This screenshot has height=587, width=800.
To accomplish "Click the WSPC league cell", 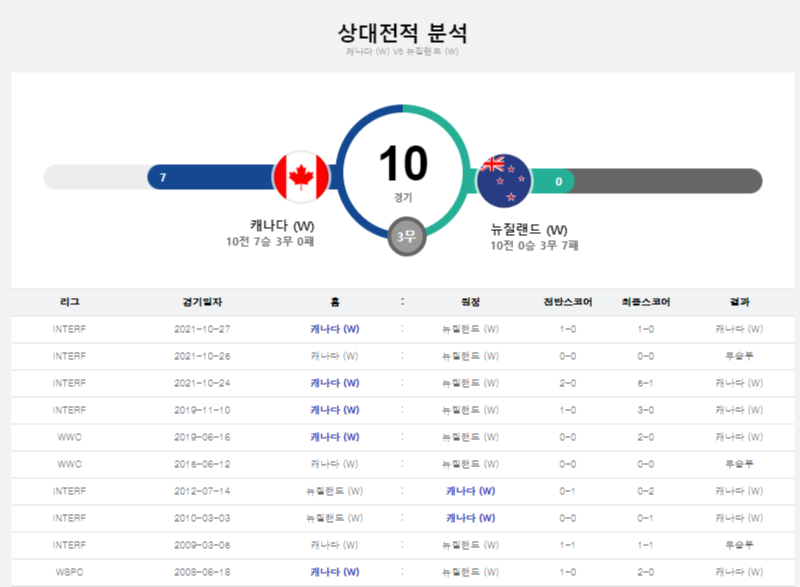I will (69, 572).
